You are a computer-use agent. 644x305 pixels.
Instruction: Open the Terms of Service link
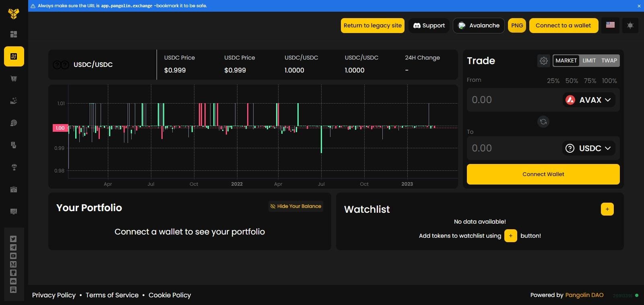(x=112, y=295)
